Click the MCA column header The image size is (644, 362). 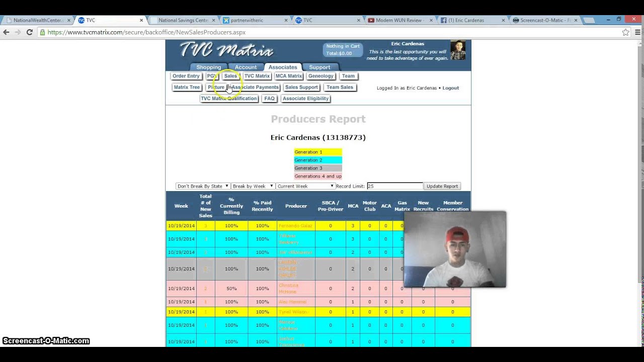click(353, 206)
